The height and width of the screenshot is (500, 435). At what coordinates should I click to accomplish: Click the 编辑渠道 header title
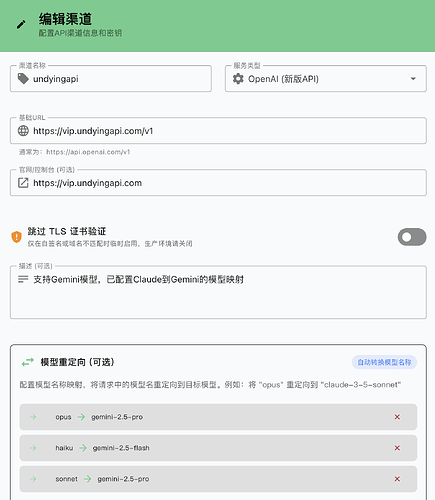click(65, 19)
